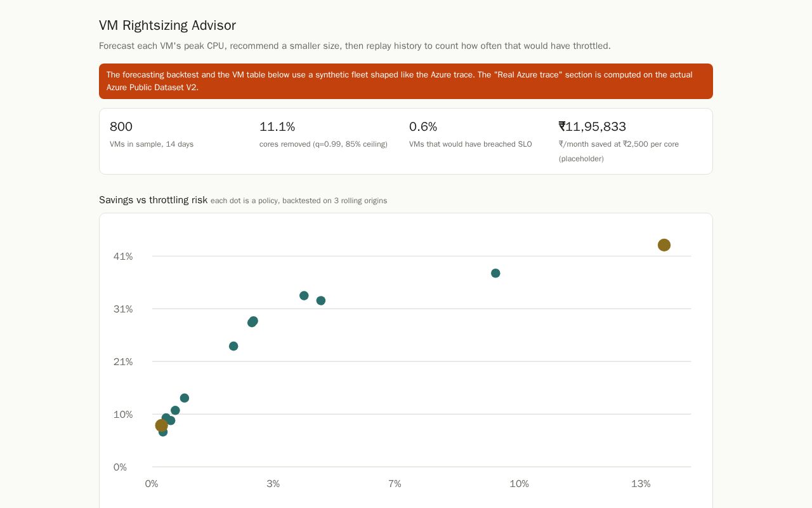Click the 'Forecast each VM's peak CPU' description line

point(355,46)
